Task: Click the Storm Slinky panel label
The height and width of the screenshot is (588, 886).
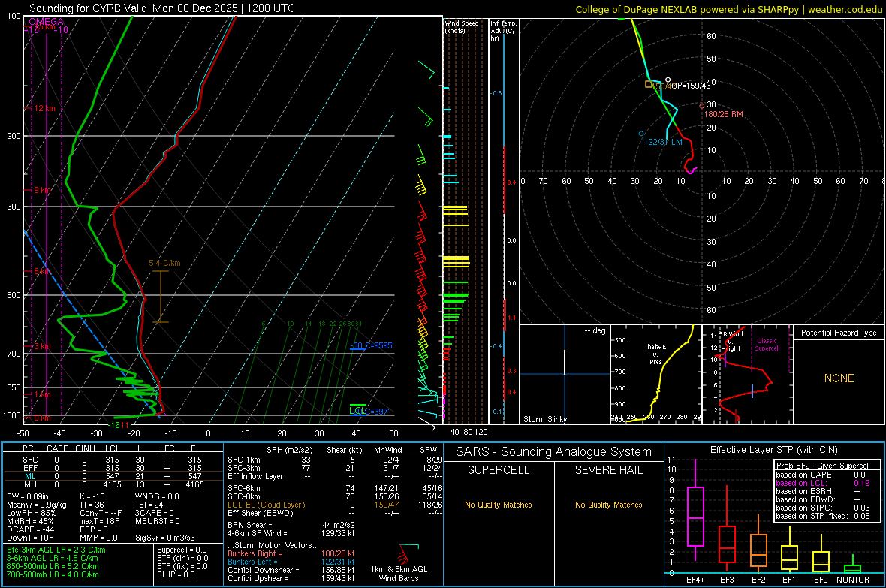Action: pyautogui.click(x=544, y=419)
